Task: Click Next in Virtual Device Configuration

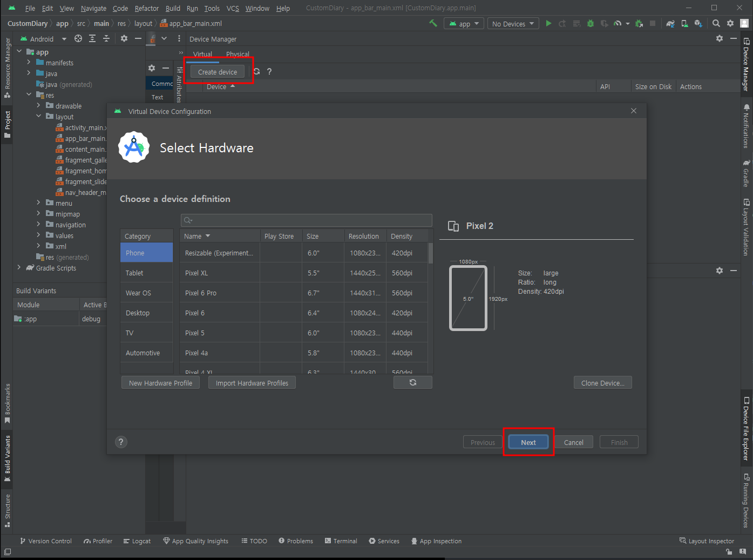Action: point(528,442)
